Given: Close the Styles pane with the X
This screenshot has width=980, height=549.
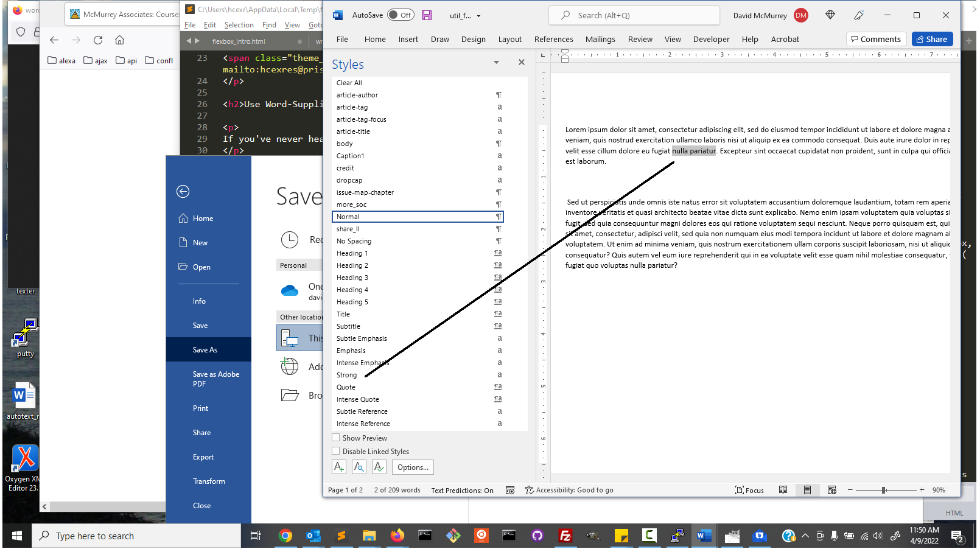Looking at the screenshot, I should coord(521,62).
